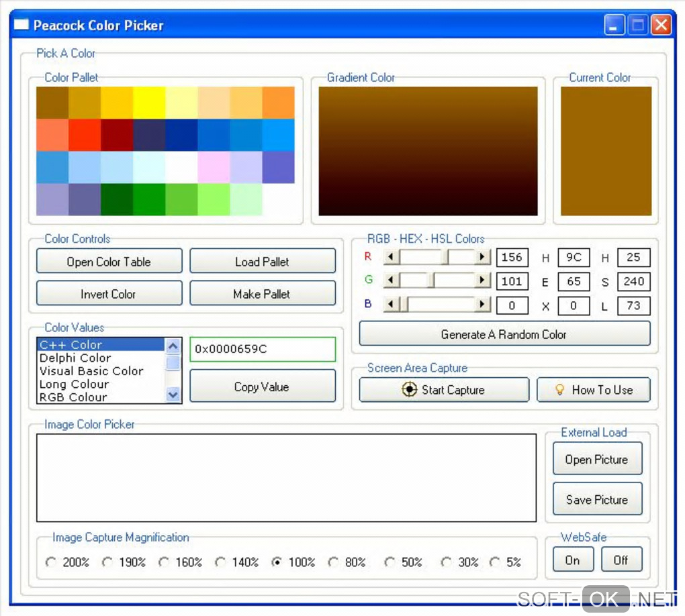685x616 pixels.
Task: Click the Save Picture button
Action: (597, 499)
